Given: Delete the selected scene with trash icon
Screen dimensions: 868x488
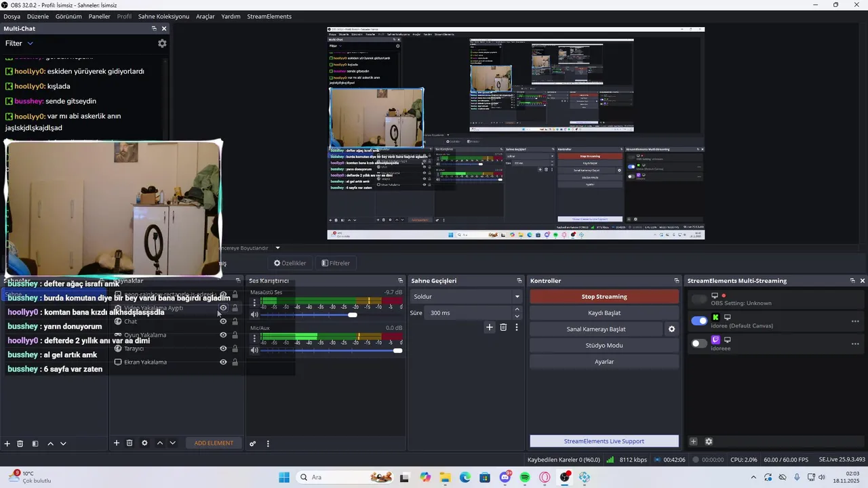Looking at the screenshot, I should click(x=20, y=443).
